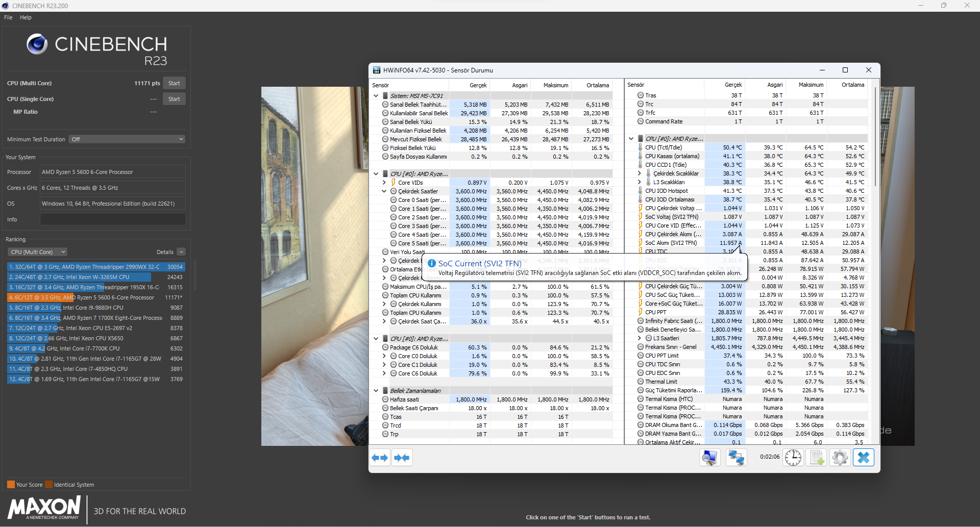
Task: Select the Core i9-9880H ranking row
Action: click(95, 308)
